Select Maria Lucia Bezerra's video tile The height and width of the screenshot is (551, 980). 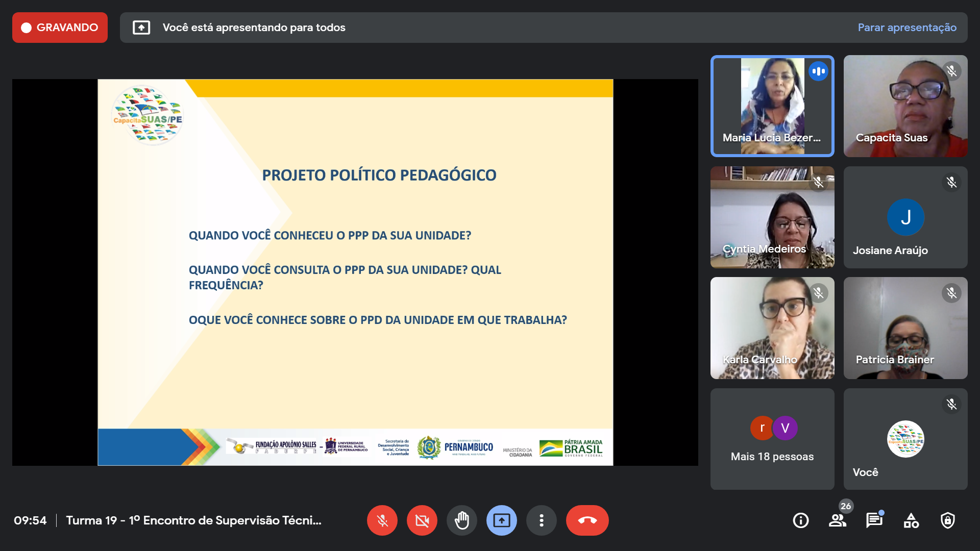(772, 106)
